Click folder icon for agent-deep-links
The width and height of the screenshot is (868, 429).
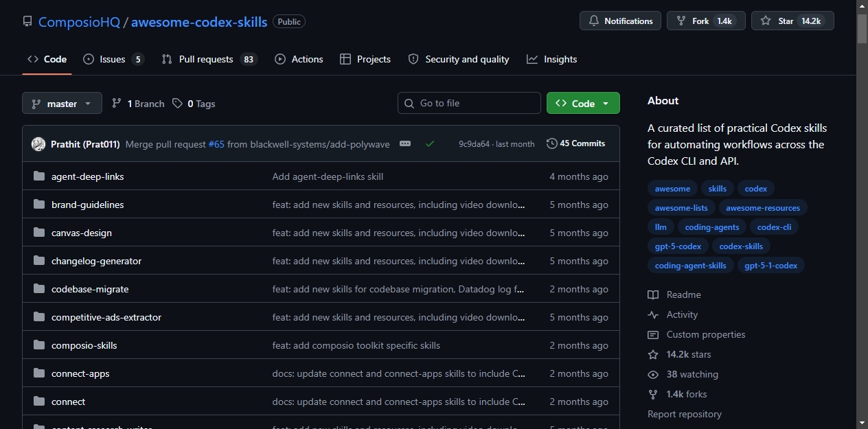39,176
